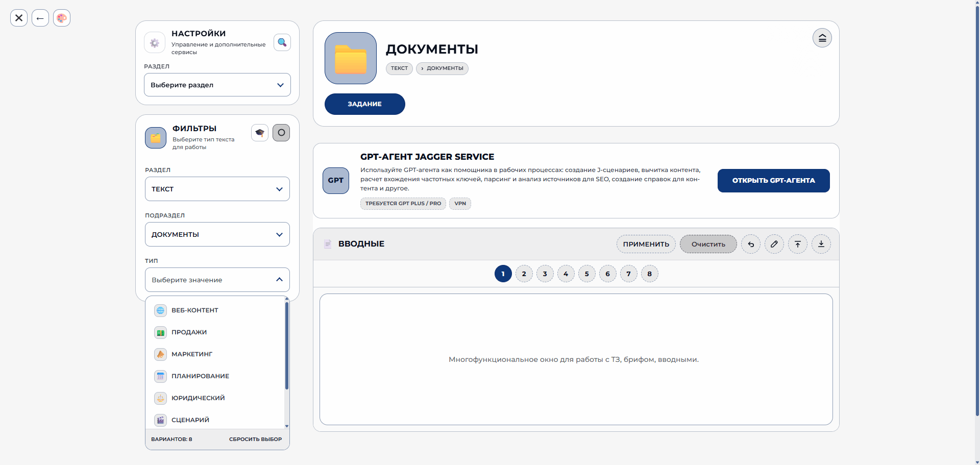Click the download arrow icon
The image size is (980, 465).
pos(821,244)
